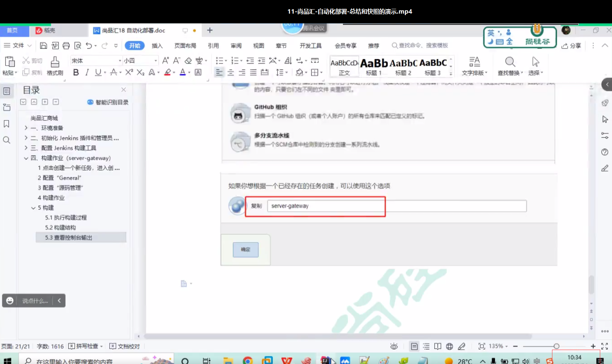The image size is (612, 364).
Task: Open the search panel in left sidebar
Action: point(7,140)
